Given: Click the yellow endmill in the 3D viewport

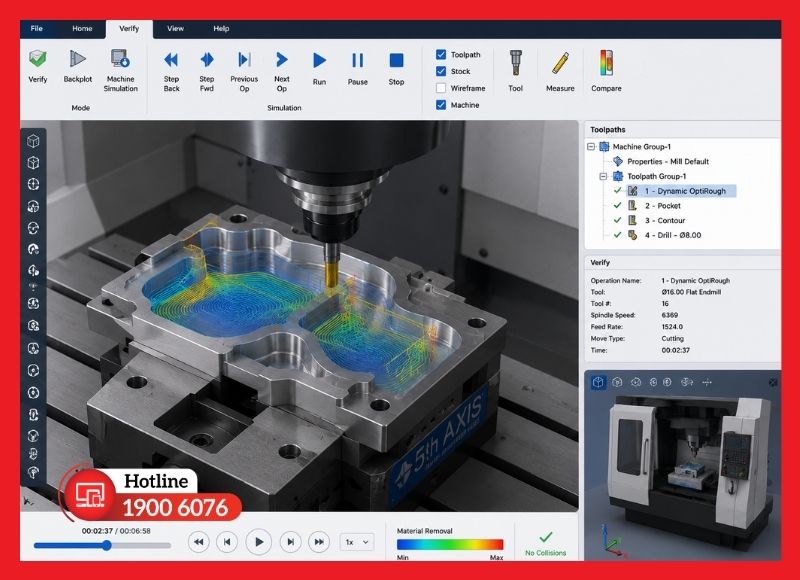Looking at the screenshot, I should click(x=331, y=274).
